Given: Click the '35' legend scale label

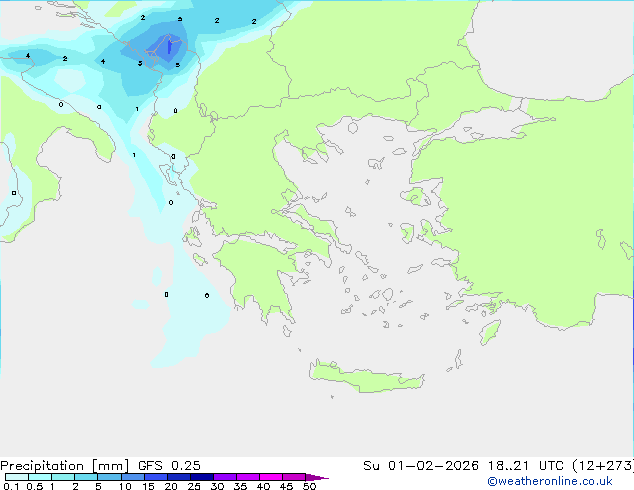Looking at the screenshot, I should point(240,486).
